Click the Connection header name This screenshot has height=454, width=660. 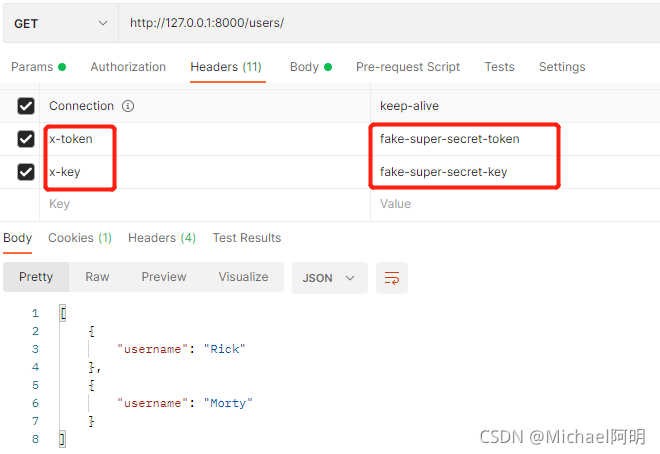(x=81, y=106)
